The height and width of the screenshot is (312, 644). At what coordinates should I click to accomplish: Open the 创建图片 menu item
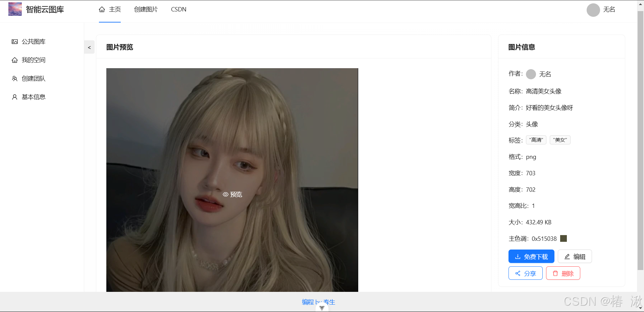click(x=146, y=9)
